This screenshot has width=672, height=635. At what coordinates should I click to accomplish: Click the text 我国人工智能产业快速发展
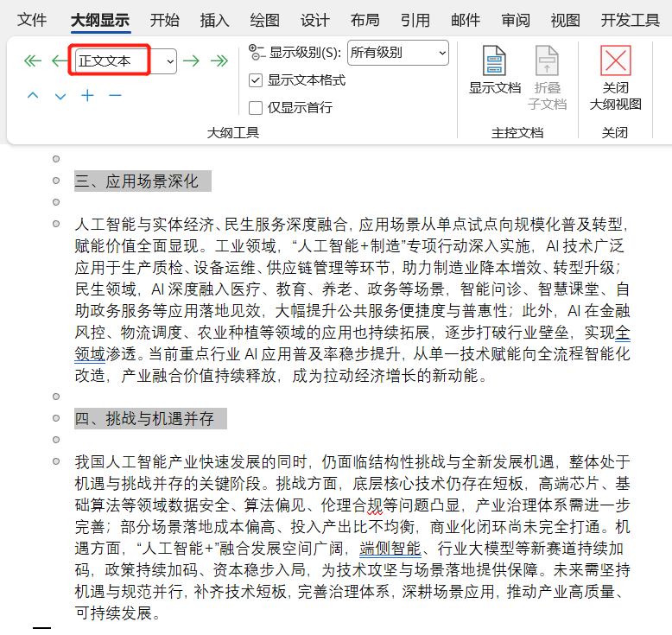[168, 462]
